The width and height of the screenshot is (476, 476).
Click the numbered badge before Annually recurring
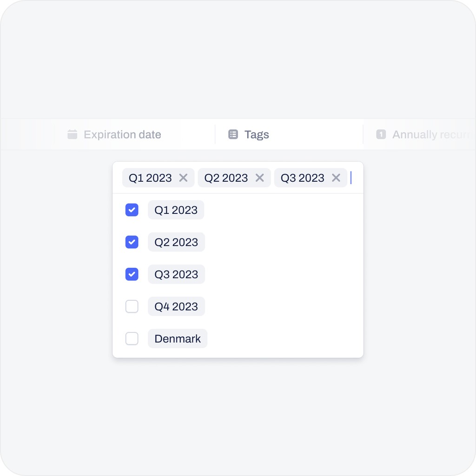click(381, 134)
